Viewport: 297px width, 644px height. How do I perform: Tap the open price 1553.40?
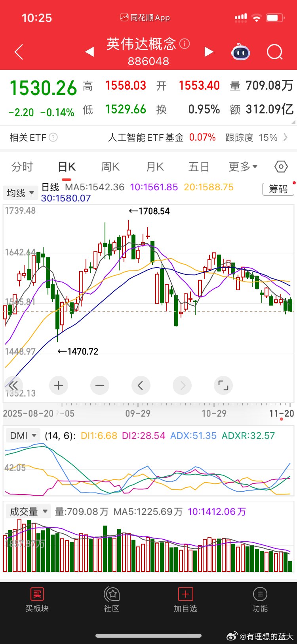(x=199, y=86)
